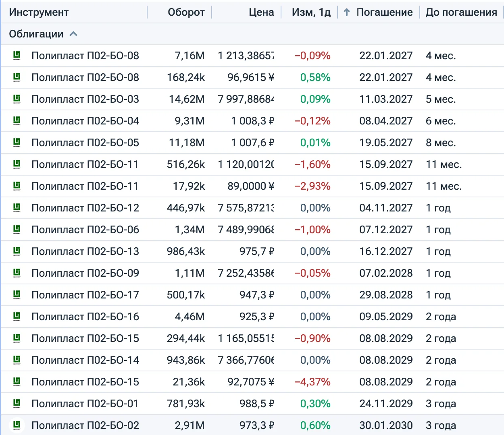Open Полипласт П02-БО-11 priced 89,0000 ¥
The width and height of the screenshot is (504, 435).
85,186
